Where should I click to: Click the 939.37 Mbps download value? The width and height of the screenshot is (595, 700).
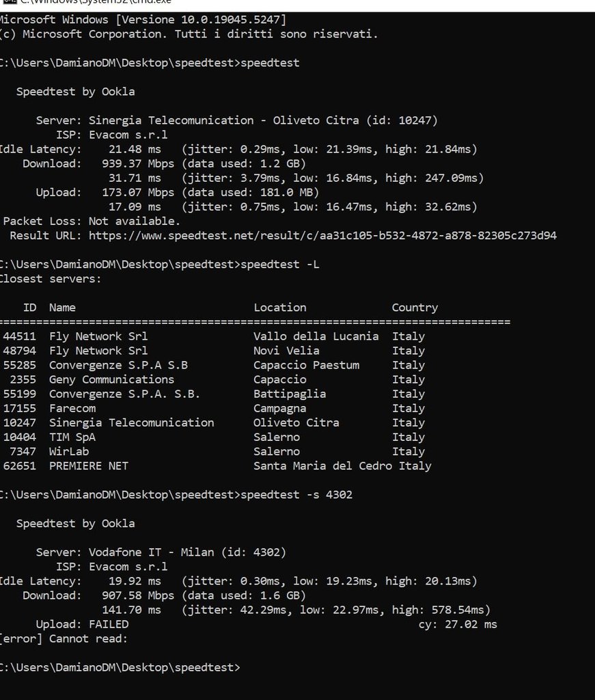(x=138, y=164)
